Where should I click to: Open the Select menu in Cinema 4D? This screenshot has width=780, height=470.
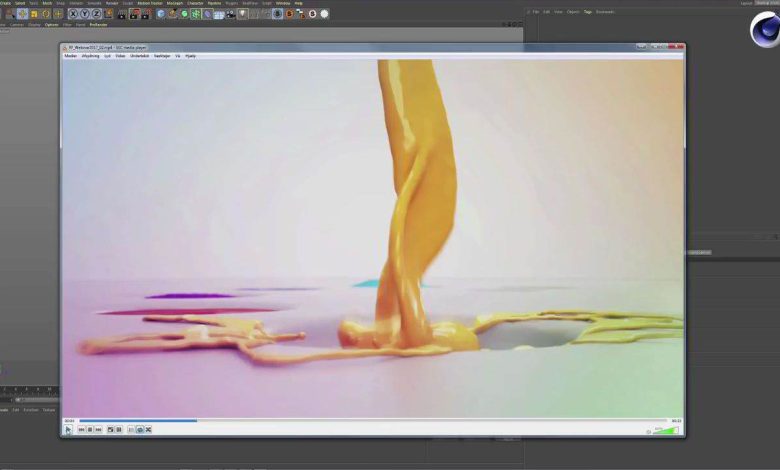pos(20,3)
